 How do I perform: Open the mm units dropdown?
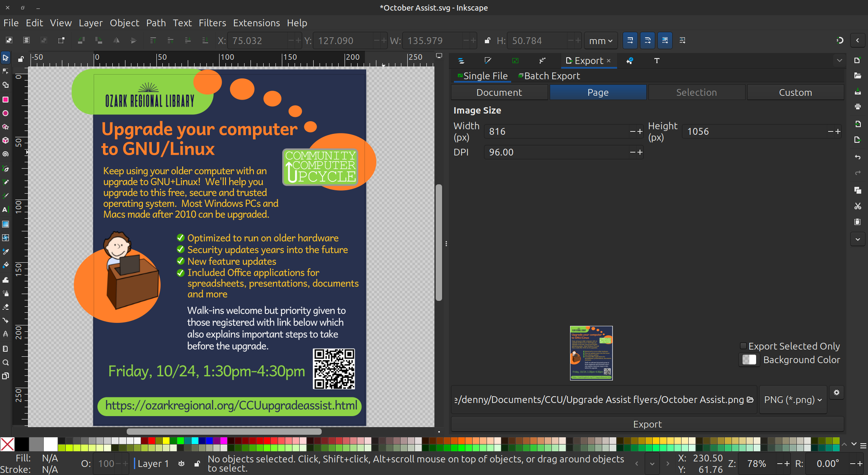(x=601, y=41)
